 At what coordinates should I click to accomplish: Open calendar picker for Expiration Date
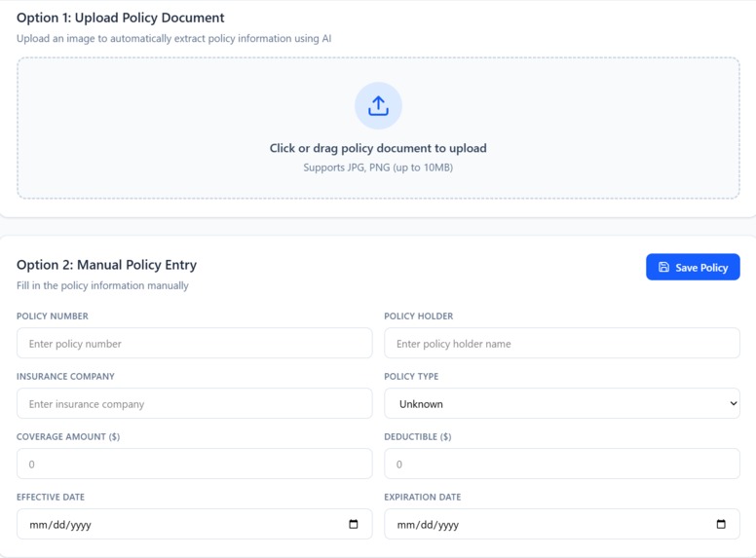coord(721,524)
